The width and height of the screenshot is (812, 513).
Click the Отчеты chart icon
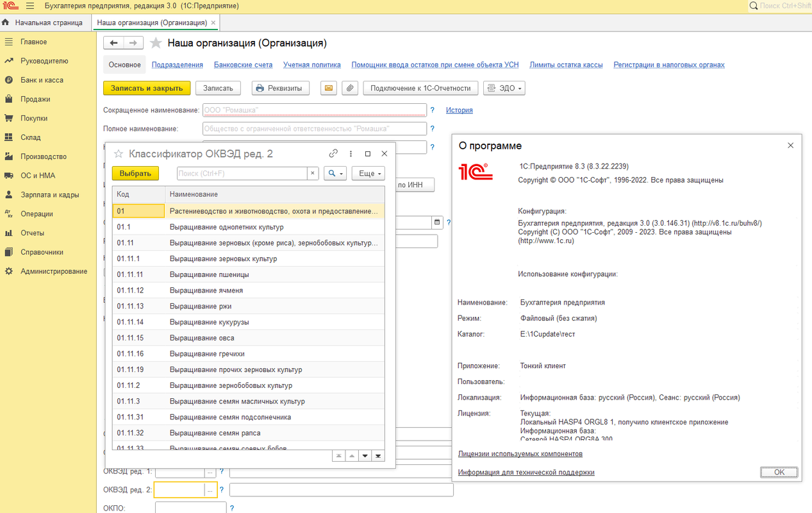[x=8, y=233]
